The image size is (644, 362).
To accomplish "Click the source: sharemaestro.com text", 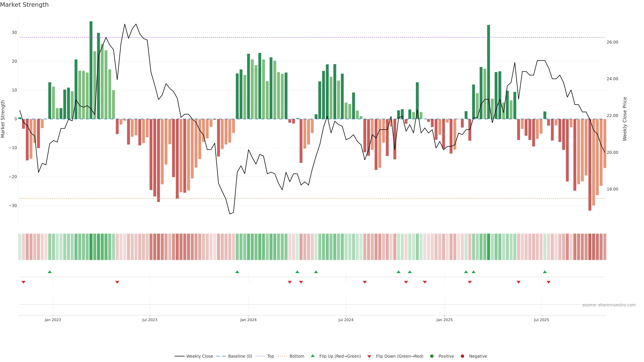I will coord(609,305).
